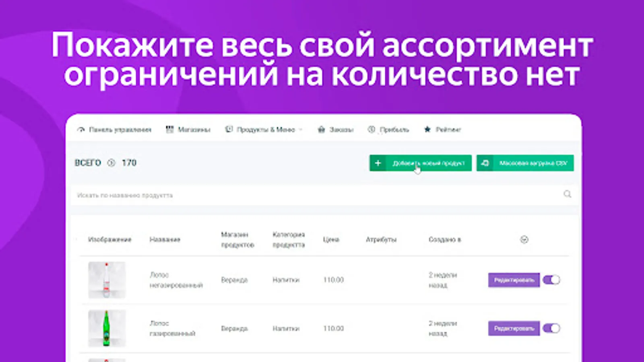Screen dimensions: 644x362
Task: Click the Магазин продуктов column header
Action: [x=237, y=240]
